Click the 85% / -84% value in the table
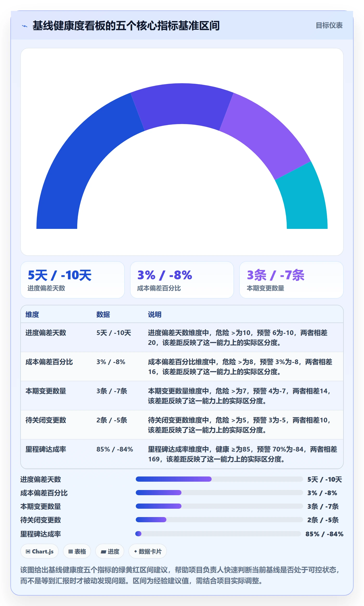Image resolution: width=364 pixels, height=606 pixels. (115, 449)
